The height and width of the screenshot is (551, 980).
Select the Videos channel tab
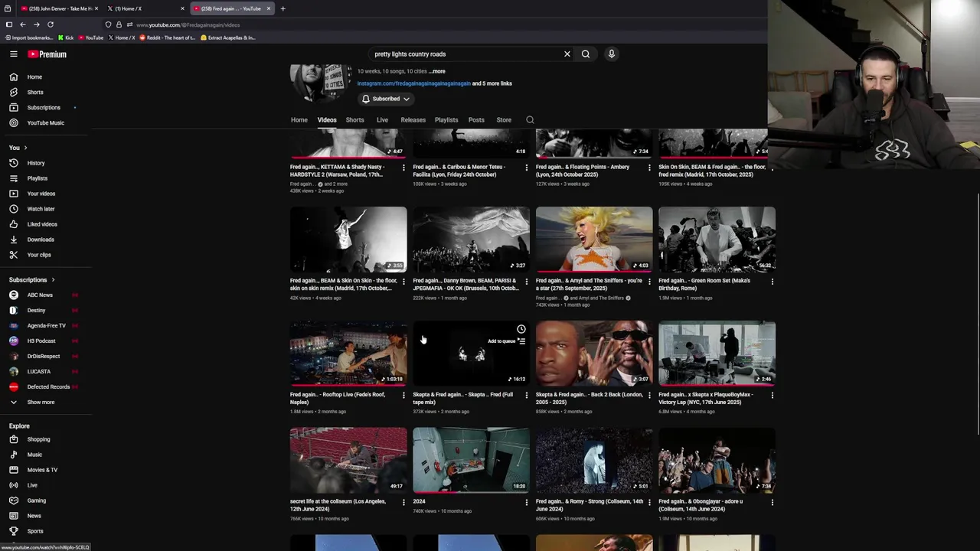[327, 120]
